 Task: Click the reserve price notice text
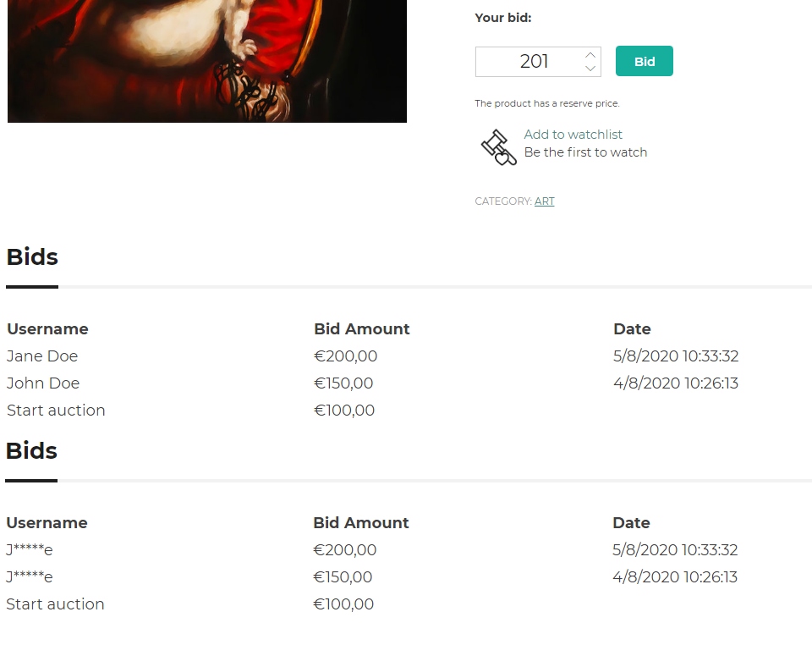tap(547, 103)
